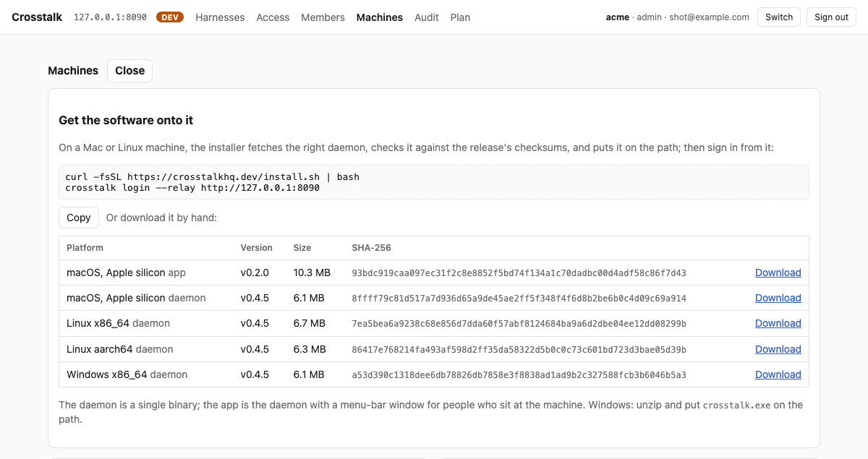Screen dimensions: 868x459
Task: Select the SHA-256 hash starting 8ffff79c
Action: pos(519,299)
